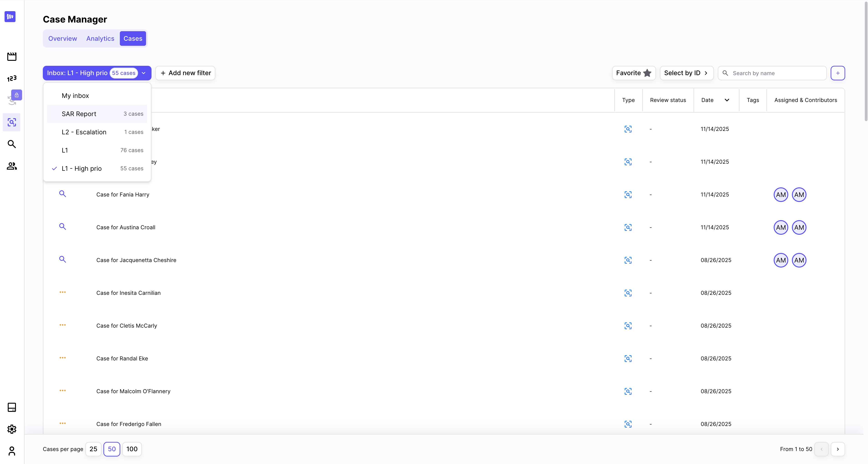Viewport: 868px width, 464px height.
Task: Click the magnifier icon for Austina Croall case
Action: pyautogui.click(x=63, y=226)
